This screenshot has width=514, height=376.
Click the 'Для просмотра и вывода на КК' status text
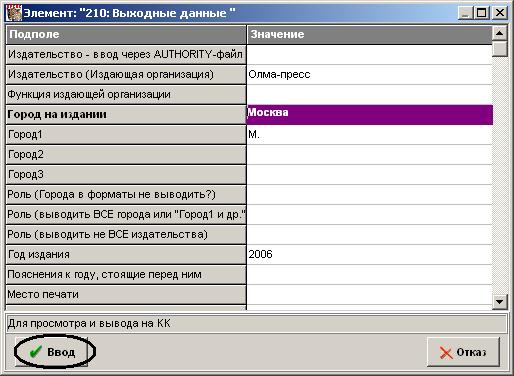(x=89, y=323)
